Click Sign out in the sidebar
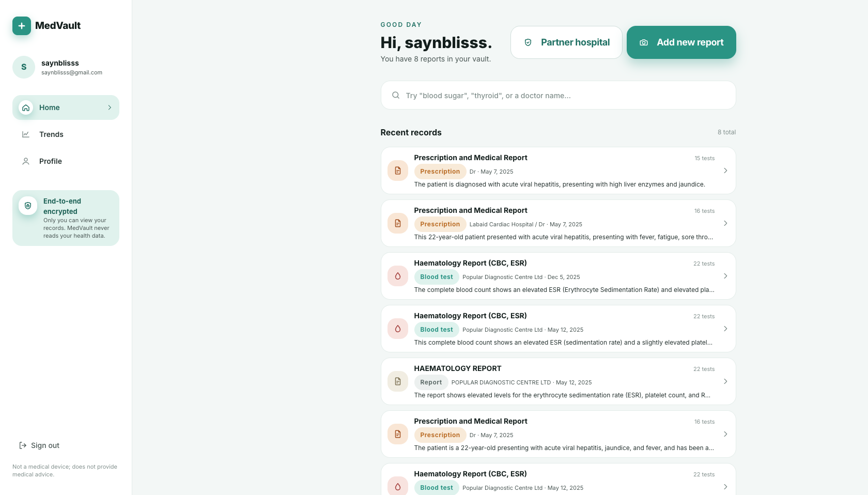This screenshot has width=868, height=495. 39,445
